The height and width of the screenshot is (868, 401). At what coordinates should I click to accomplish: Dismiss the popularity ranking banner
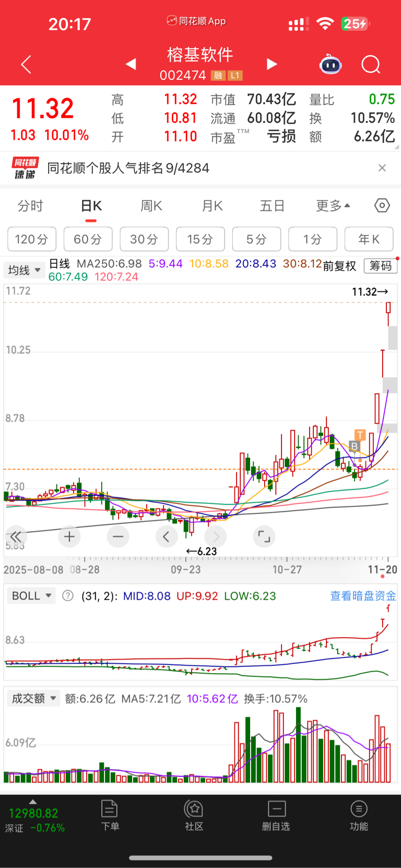click(x=382, y=168)
